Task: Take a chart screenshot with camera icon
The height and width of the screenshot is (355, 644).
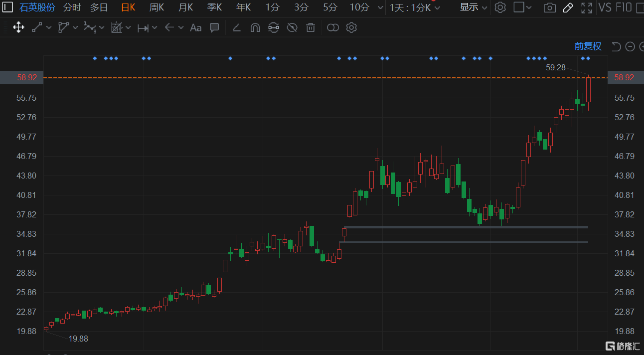Action: click(550, 7)
